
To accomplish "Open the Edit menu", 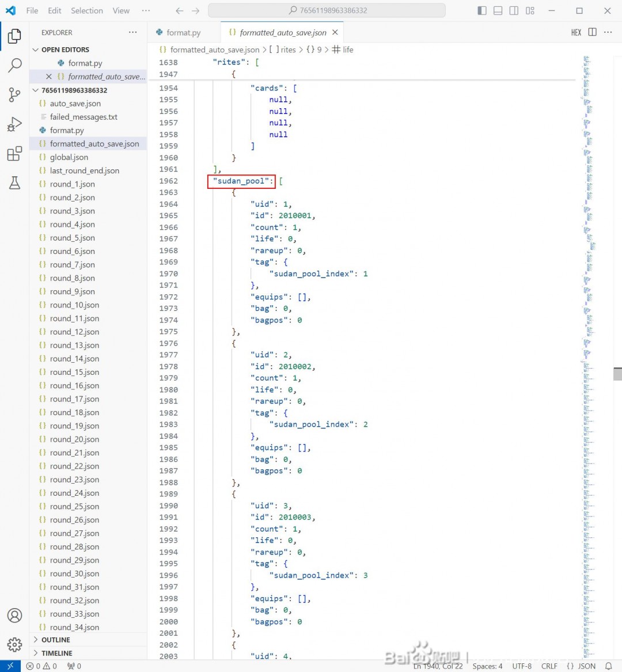I will click(55, 11).
